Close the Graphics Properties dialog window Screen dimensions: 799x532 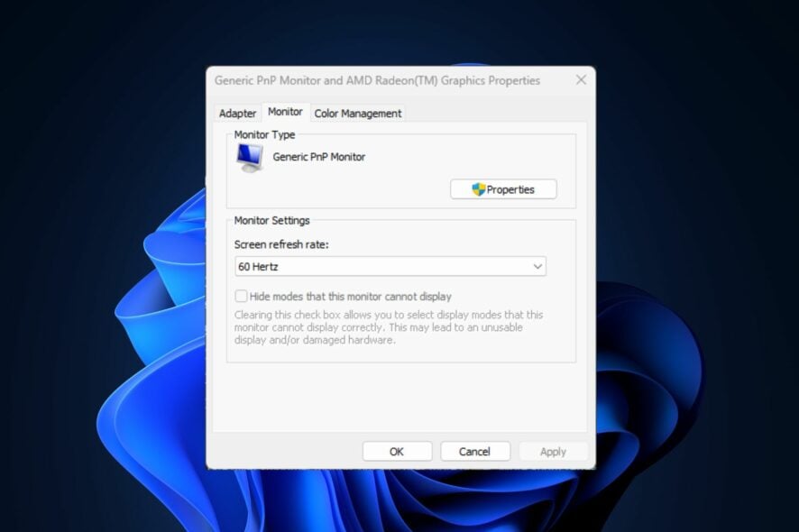point(581,80)
